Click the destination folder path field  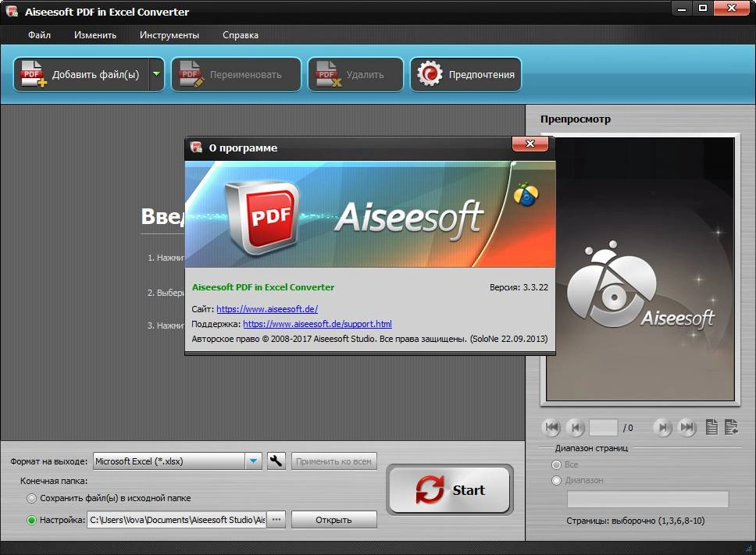coord(177,520)
